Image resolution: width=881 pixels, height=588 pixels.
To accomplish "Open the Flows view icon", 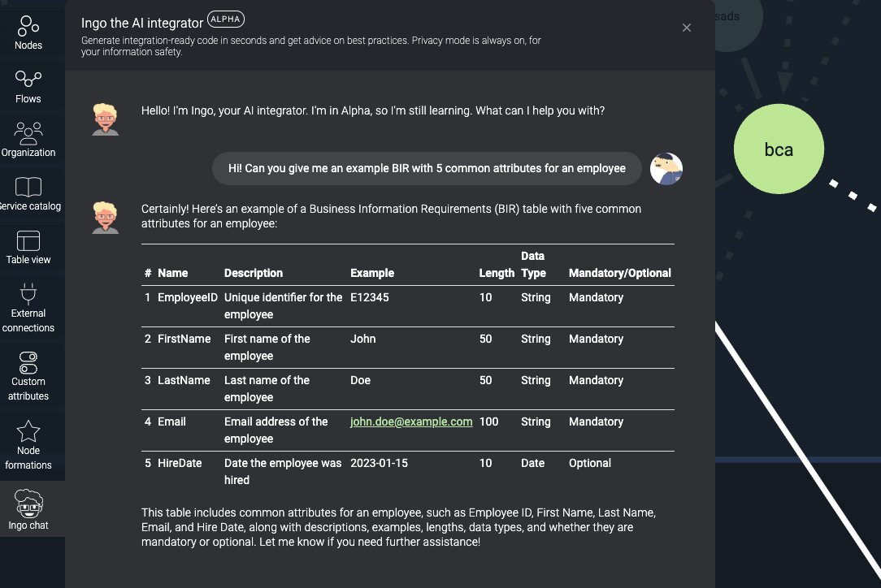I will [x=28, y=80].
